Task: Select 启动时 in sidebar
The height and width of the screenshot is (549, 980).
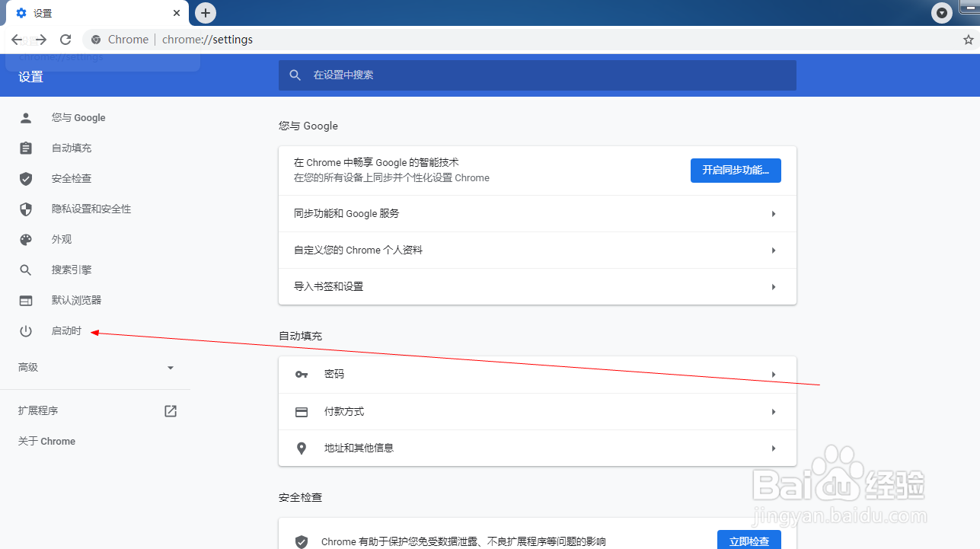Action: [66, 331]
